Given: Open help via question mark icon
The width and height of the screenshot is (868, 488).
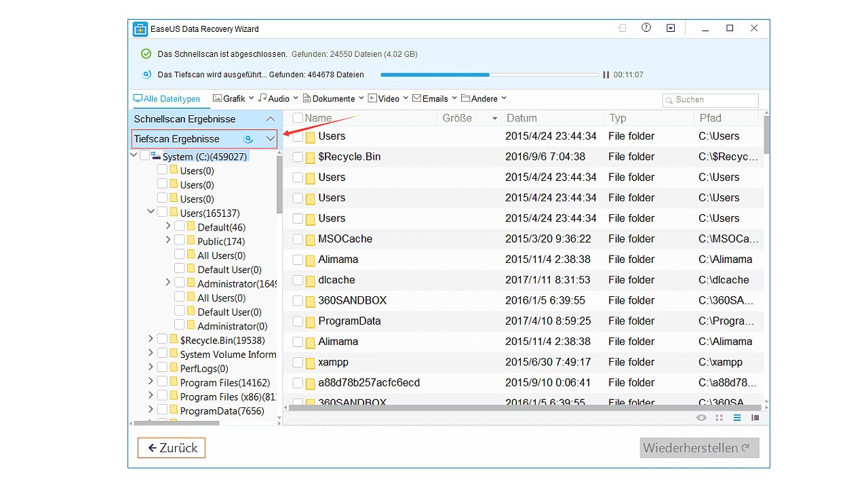Looking at the screenshot, I should click(646, 28).
